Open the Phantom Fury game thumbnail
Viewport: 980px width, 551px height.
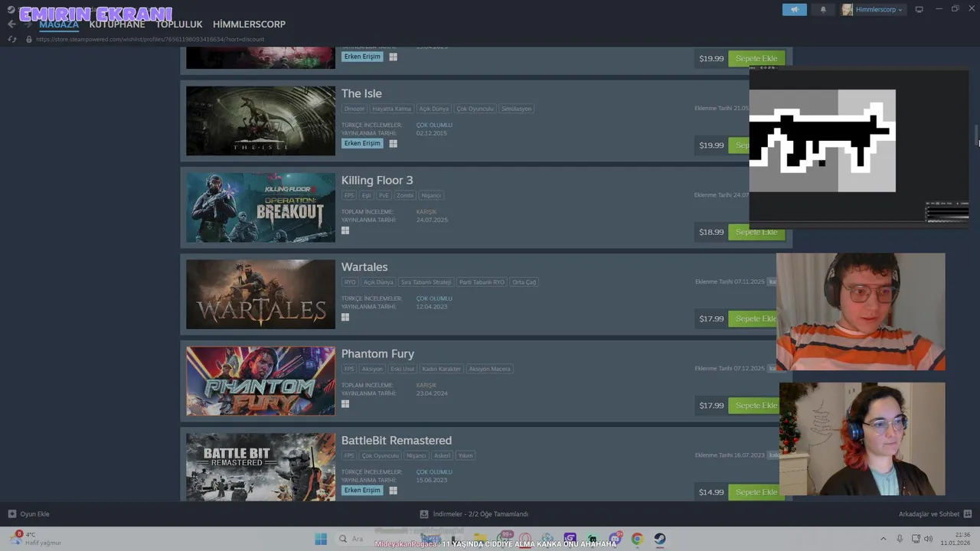coord(260,381)
